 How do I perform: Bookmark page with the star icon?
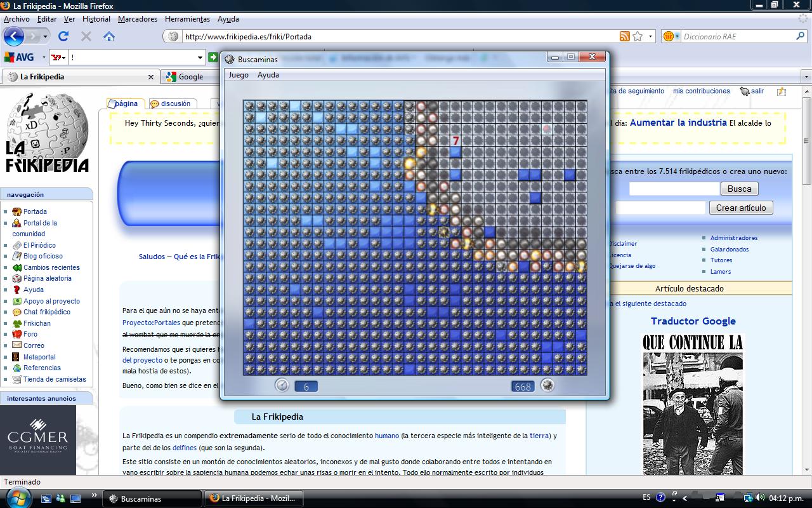pyautogui.click(x=638, y=36)
